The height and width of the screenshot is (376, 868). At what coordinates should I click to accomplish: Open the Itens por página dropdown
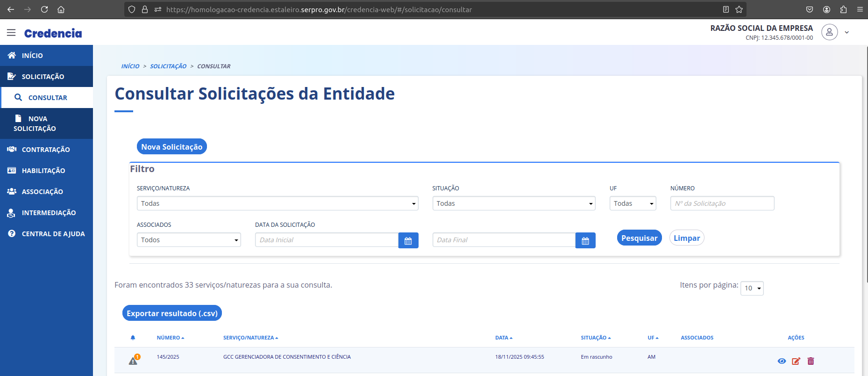[x=752, y=288]
